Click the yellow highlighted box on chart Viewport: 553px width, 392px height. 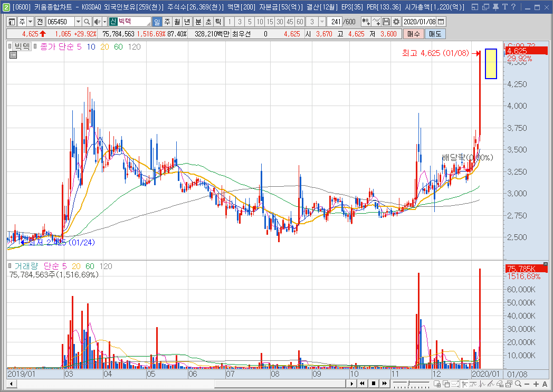[x=491, y=64]
